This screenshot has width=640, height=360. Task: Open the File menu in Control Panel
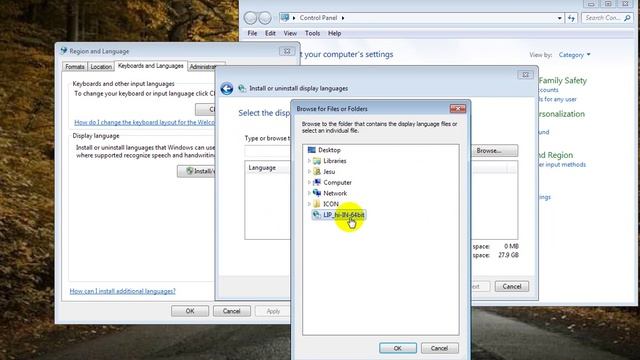[252, 33]
